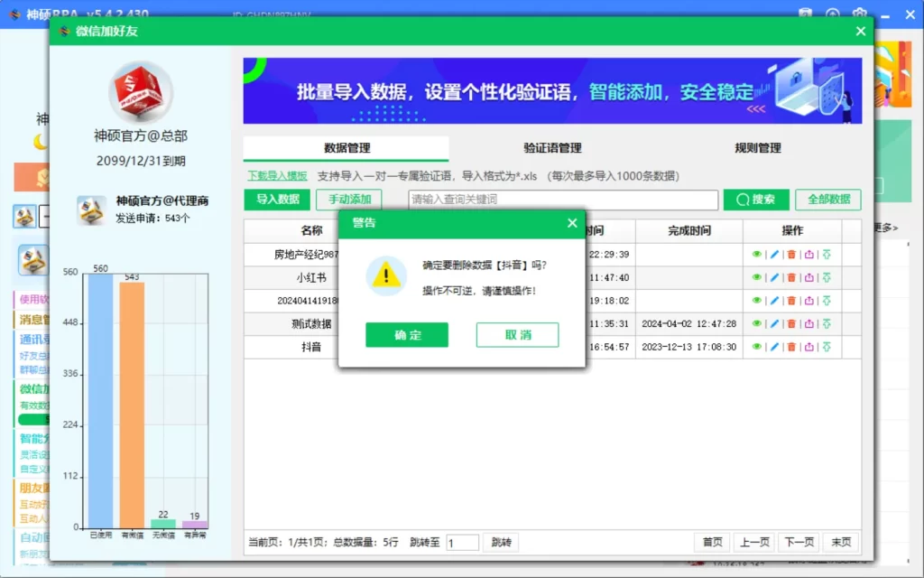924x578 pixels.
Task: Edit the 小红书 entry with the pencil icon
Action: coord(774,277)
